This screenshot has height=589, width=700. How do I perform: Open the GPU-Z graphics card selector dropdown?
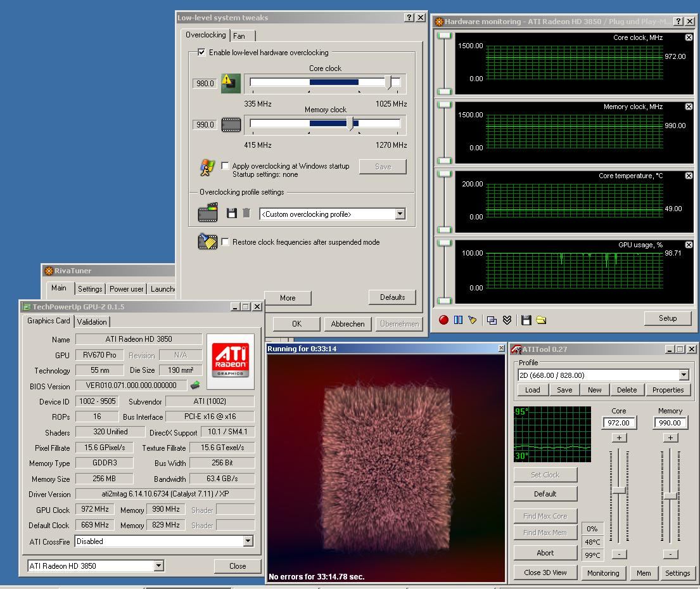coord(158,566)
